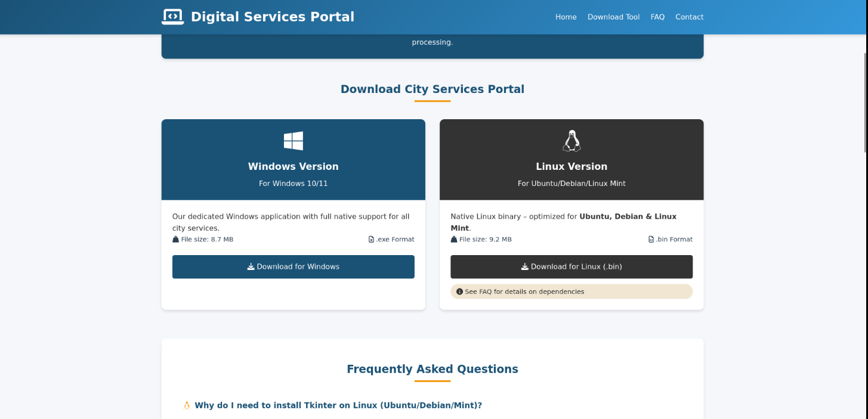Click the page vertical scrollbar

865,101
